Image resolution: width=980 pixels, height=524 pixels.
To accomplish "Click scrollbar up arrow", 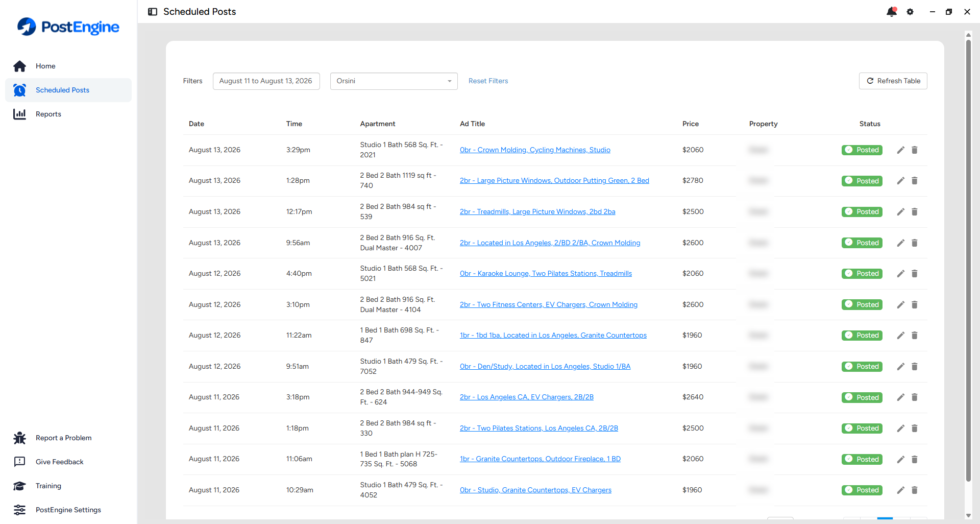I will coord(968,35).
